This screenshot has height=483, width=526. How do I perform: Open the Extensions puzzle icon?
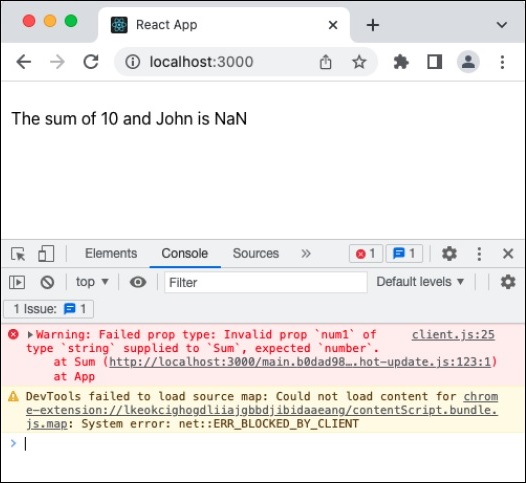tap(401, 62)
